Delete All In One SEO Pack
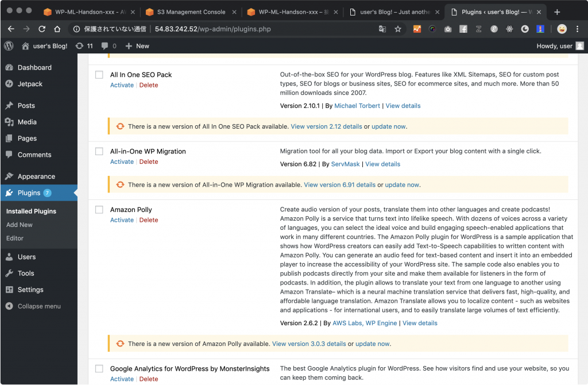Screen dimensions: 588x385 [149, 85]
